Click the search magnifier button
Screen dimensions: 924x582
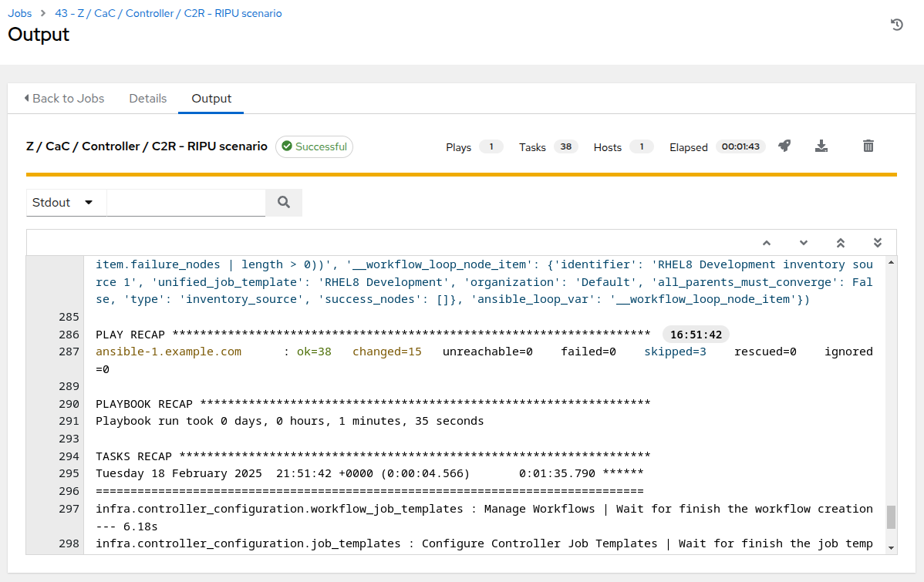(x=284, y=203)
